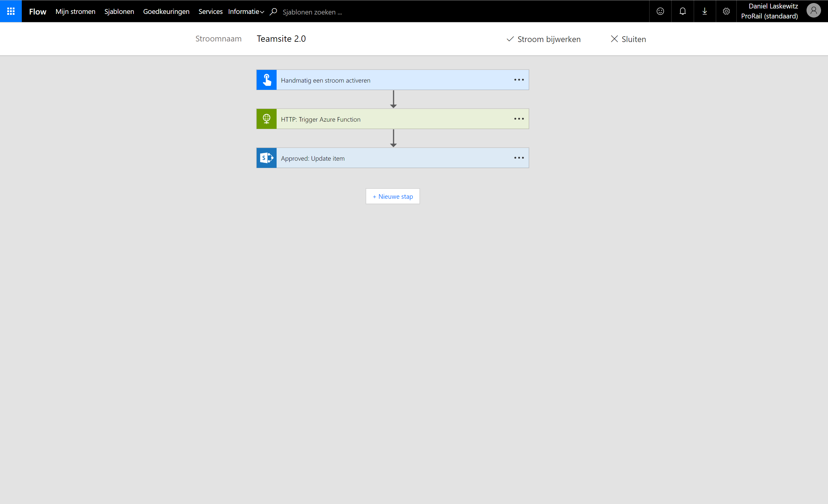Open ellipsis menu on HTTP: Trigger Azure Function
Image resolution: width=828 pixels, height=504 pixels.
[518, 119]
